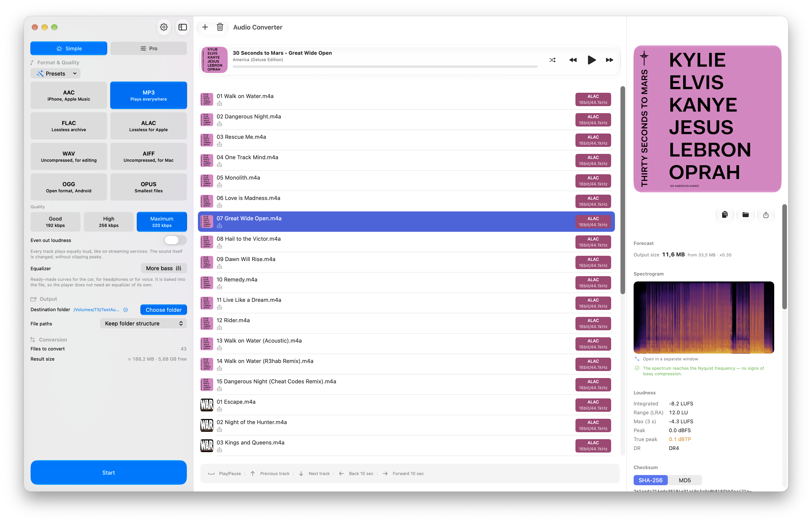Toggle Even out loudness switch

coord(175,240)
